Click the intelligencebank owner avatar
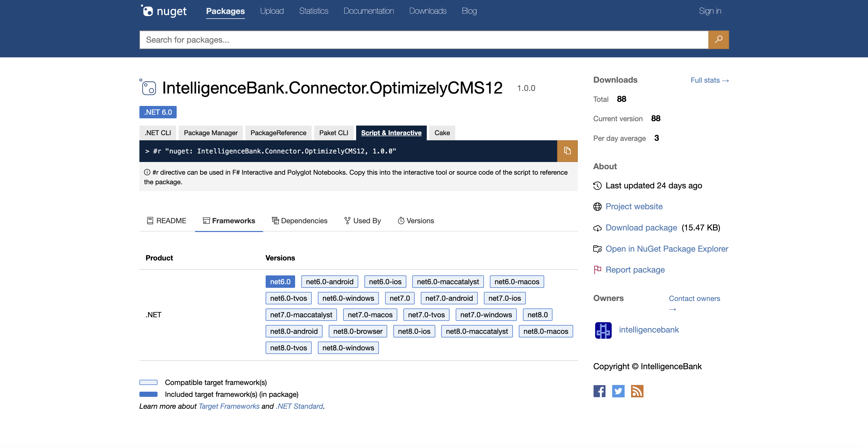 click(x=603, y=330)
